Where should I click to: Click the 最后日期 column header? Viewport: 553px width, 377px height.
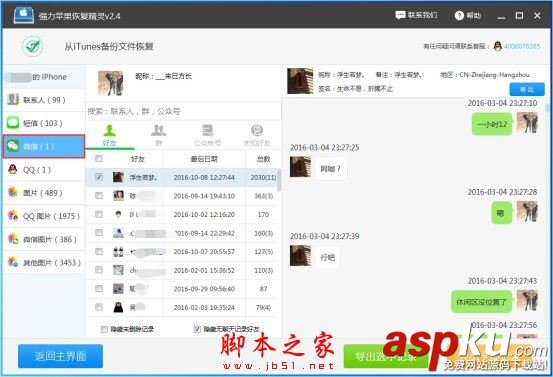coord(204,159)
